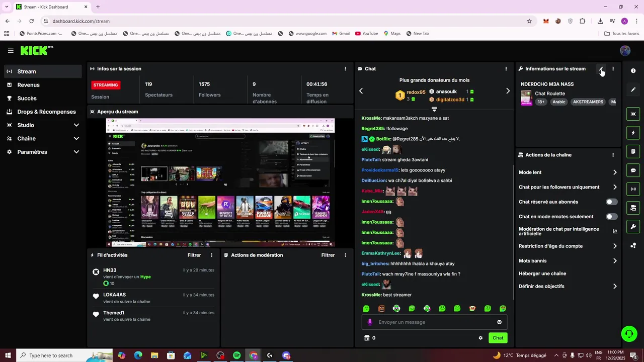Screen dimensions: 644x362
Task: Click the screen capture icon in the right sidebar
Action: click(x=633, y=114)
